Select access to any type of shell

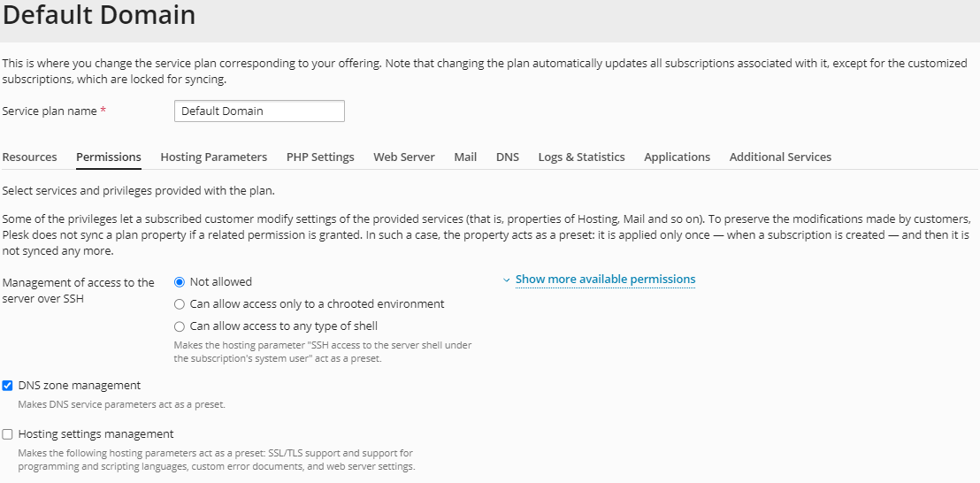point(180,326)
